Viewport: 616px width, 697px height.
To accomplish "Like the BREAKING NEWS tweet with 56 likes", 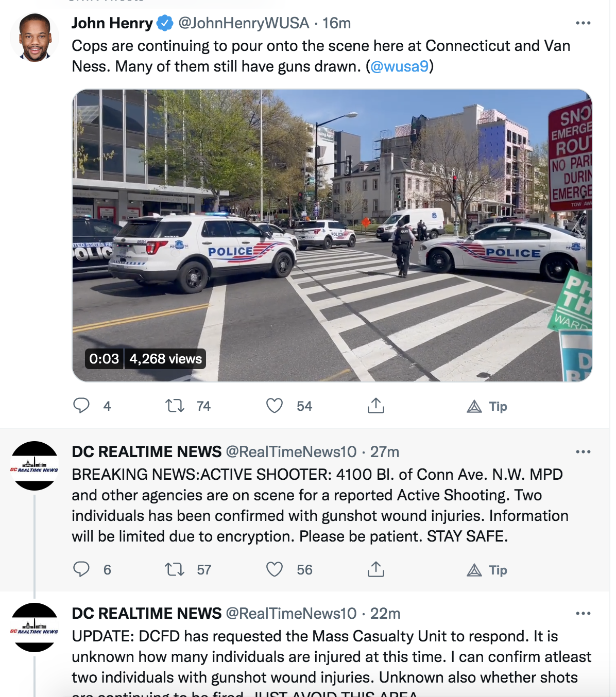I will [x=275, y=569].
